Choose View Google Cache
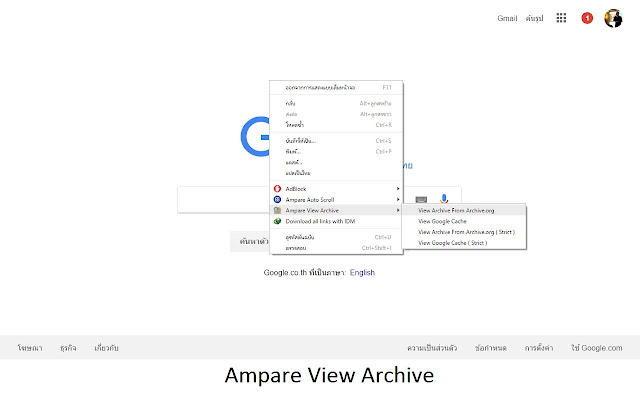The image size is (640, 400). click(464, 221)
